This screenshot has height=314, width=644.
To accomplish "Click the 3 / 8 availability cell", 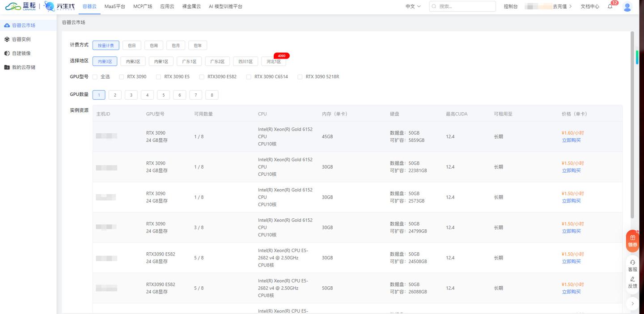I will (x=199, y=227).
